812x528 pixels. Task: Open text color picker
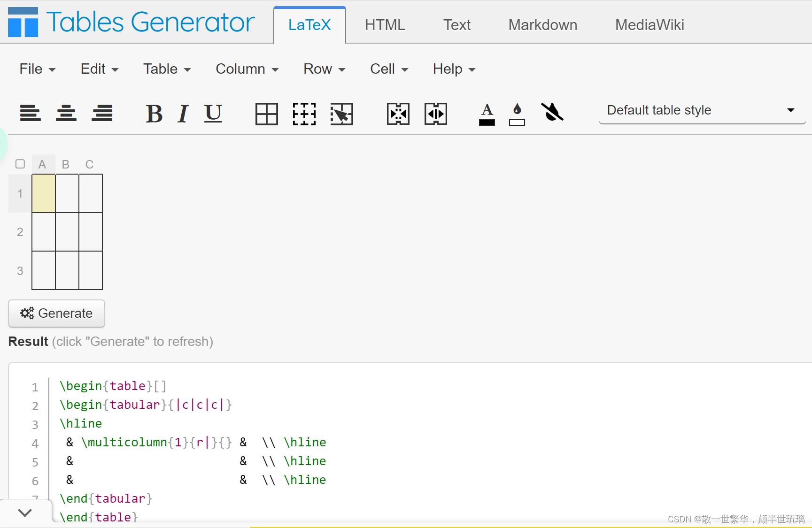click(487, 114)
